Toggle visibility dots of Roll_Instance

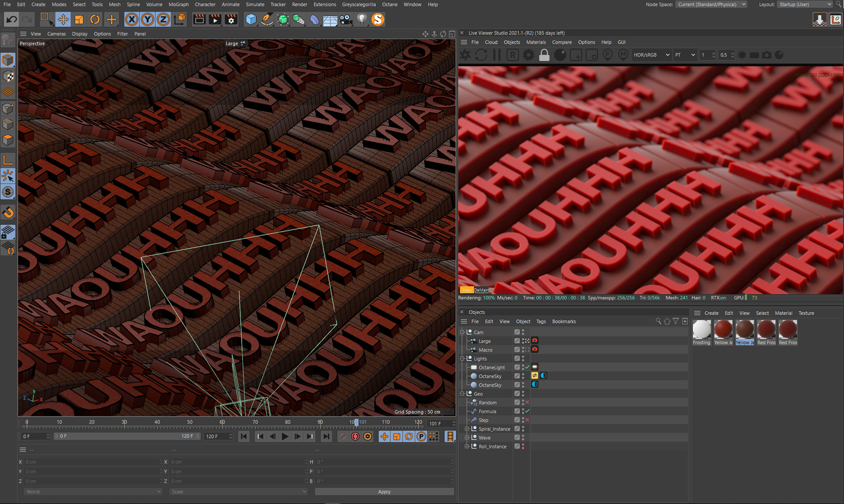[523, 446]
